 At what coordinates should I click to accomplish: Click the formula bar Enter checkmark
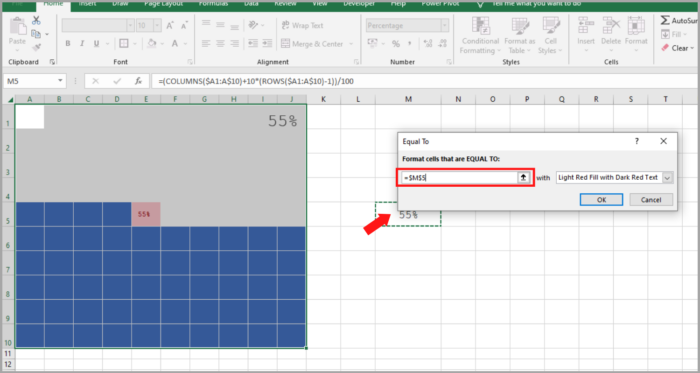[x=117, y=81]
